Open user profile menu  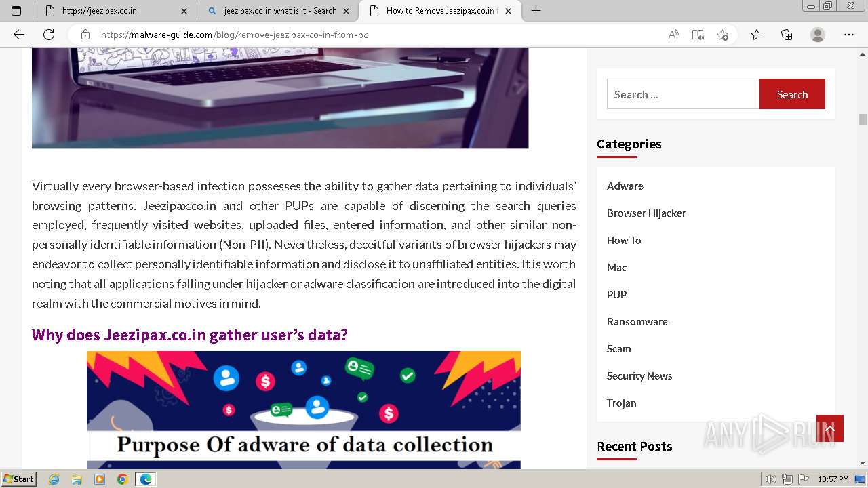[x=818, y=35]
